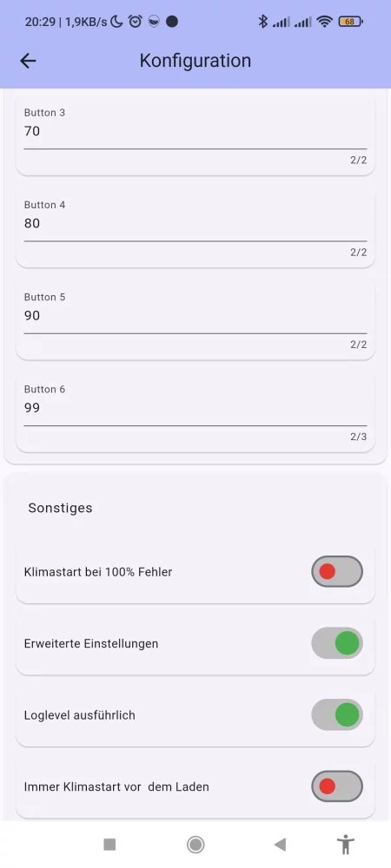Turn off Loglevel ausführlich switch

coord(337,714)
